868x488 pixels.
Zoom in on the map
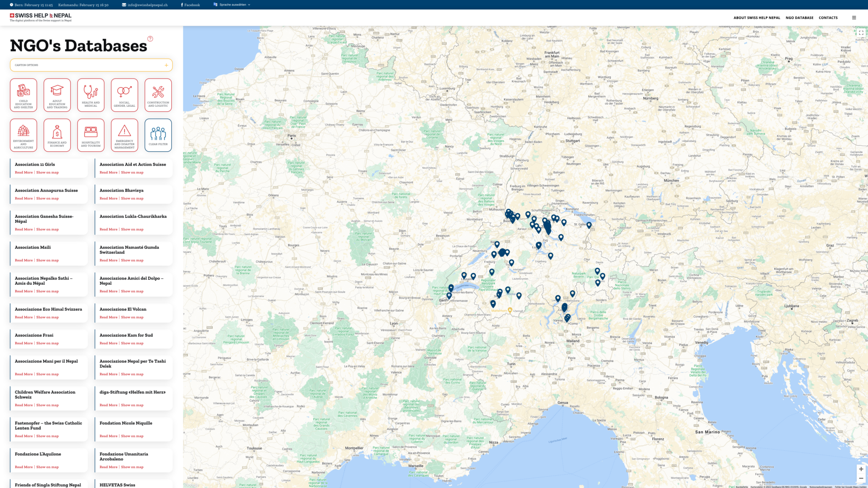click(x=861, y=469)
